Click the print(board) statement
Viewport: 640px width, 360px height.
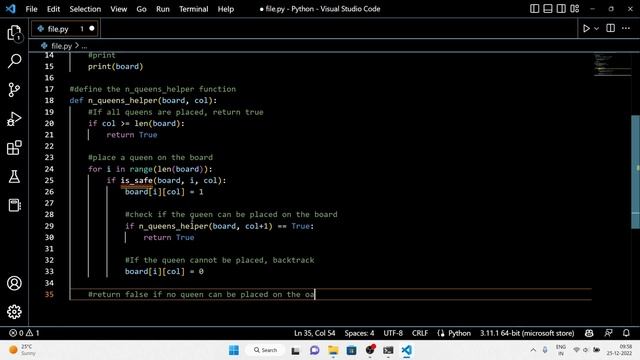tap(116, 66)
